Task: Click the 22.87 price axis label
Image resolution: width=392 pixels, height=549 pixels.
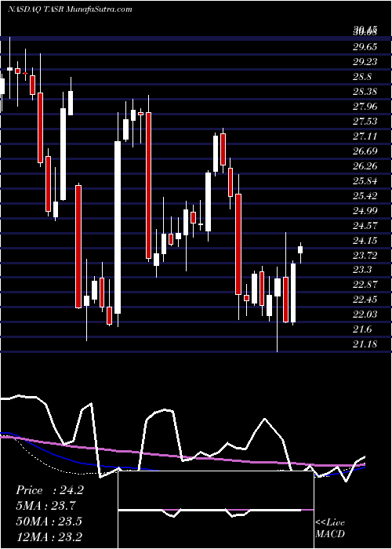Action: [365, 285]
